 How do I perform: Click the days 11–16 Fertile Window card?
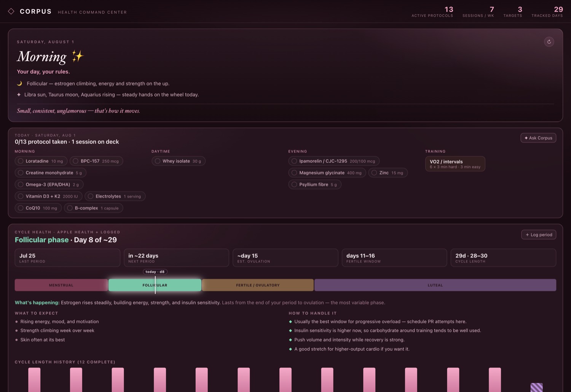pos(394,258)
